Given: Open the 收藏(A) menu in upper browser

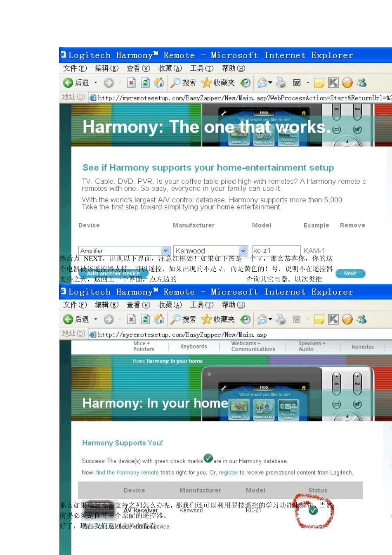Looking at the screenshot, I should (170, 68).
